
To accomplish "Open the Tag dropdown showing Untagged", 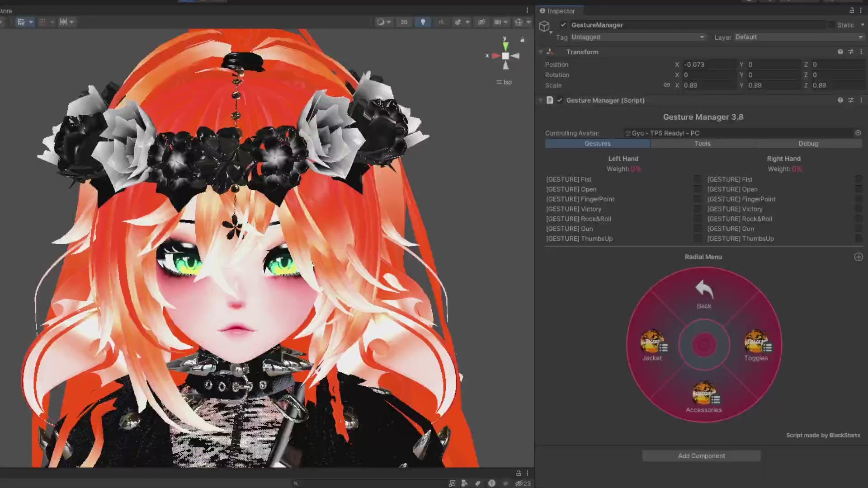I will point(637,37).
